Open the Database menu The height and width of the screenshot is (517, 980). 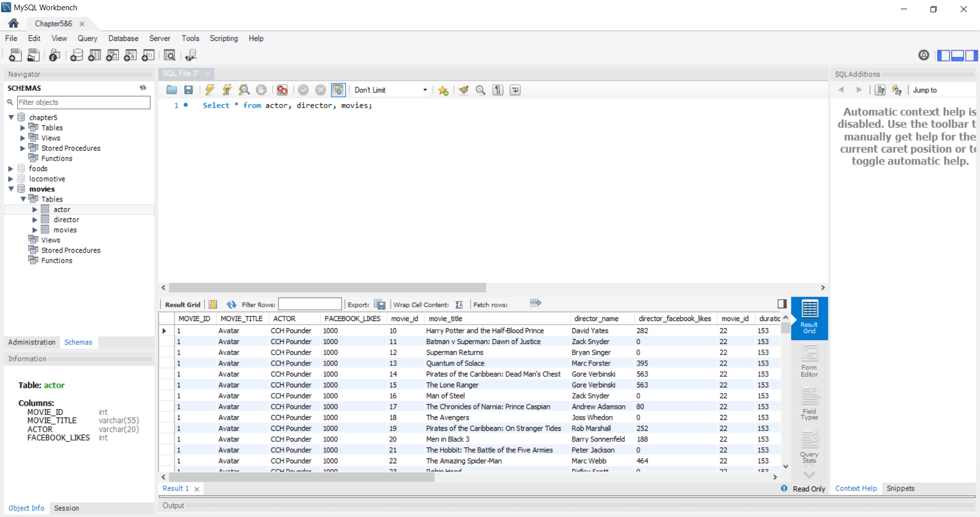(x=123, y=38)
